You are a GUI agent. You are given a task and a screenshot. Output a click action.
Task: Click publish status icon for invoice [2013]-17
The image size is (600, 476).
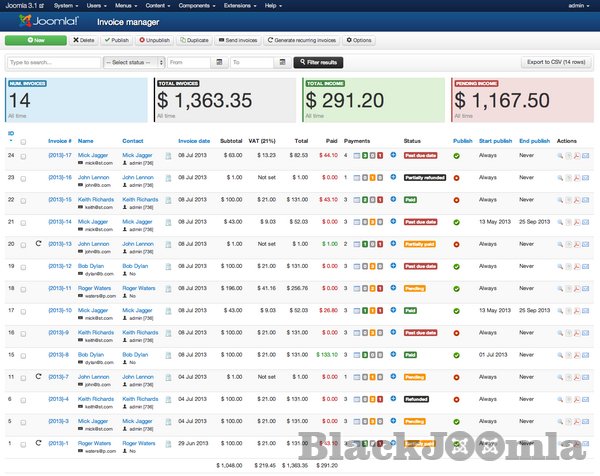coord(456,155)
